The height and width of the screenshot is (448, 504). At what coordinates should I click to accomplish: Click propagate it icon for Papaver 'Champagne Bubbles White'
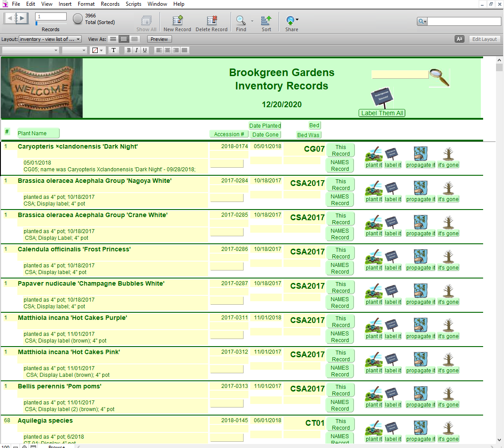click(x=420, y=291)
